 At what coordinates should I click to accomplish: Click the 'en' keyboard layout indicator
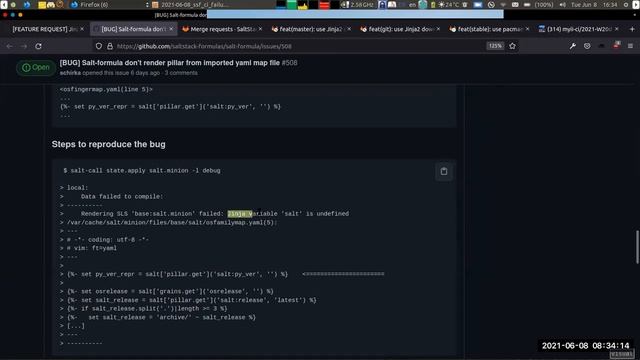[412, 4]
